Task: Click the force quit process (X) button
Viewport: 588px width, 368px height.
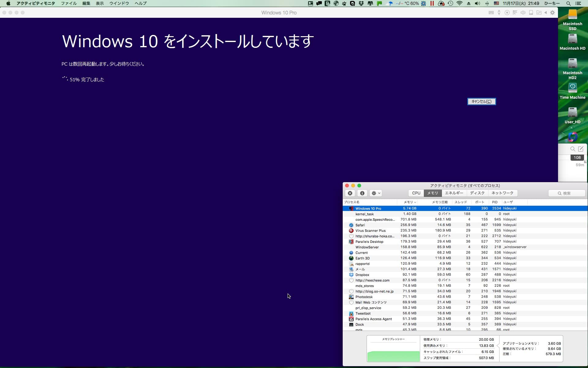Action: click(350, 193)
